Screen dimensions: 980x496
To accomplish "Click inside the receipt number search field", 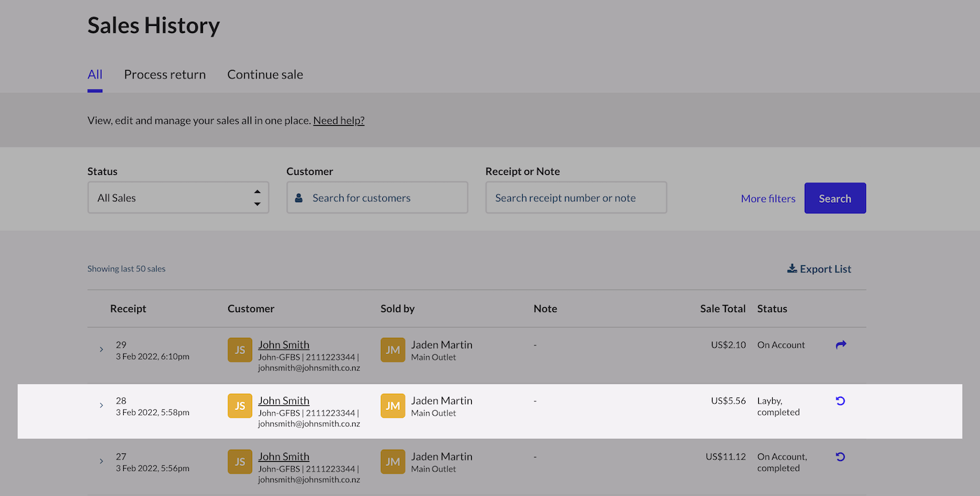I will [x=575, y=197].
